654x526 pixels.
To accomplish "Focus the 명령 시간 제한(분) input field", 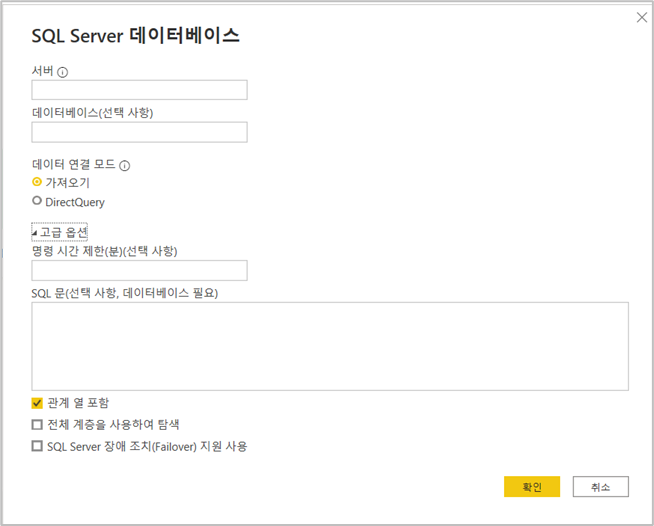I will point(139,270).
